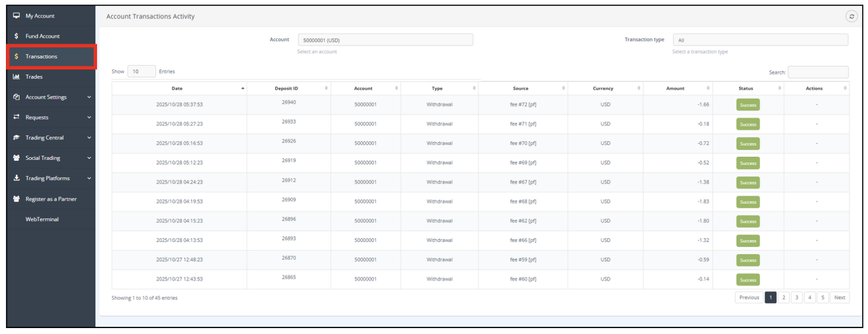This screenshot has height=334, width=868.
Task: Click the Search input field
Action: coord(818,72)
